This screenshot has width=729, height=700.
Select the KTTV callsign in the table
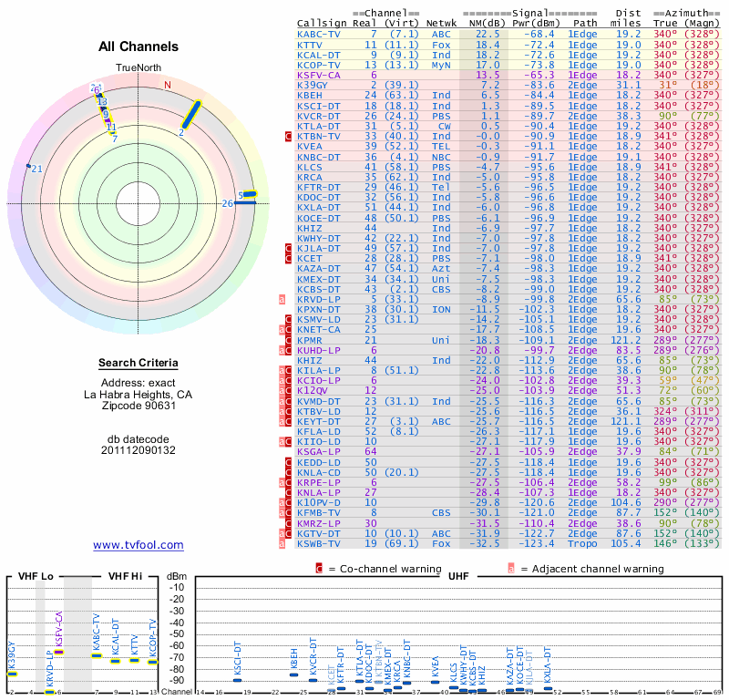(x=310, y=45)
